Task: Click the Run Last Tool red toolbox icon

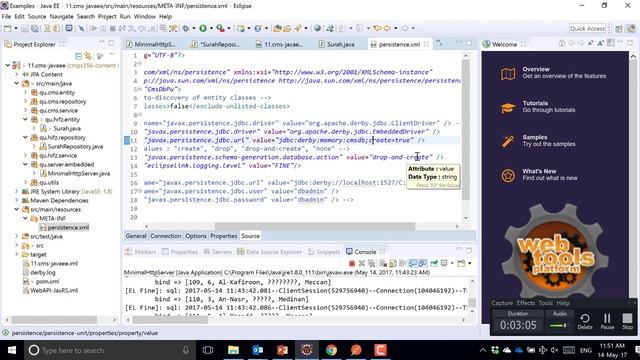Action: (220, 28)
